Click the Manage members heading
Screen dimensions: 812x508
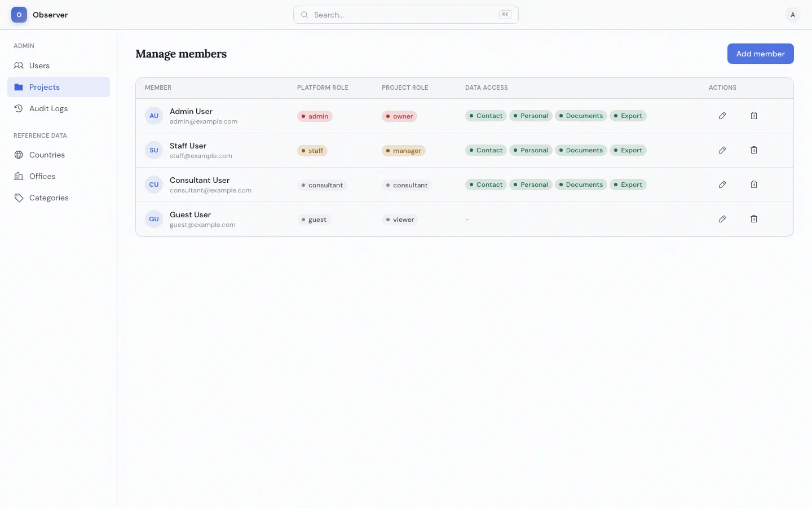tap(181, 54)
